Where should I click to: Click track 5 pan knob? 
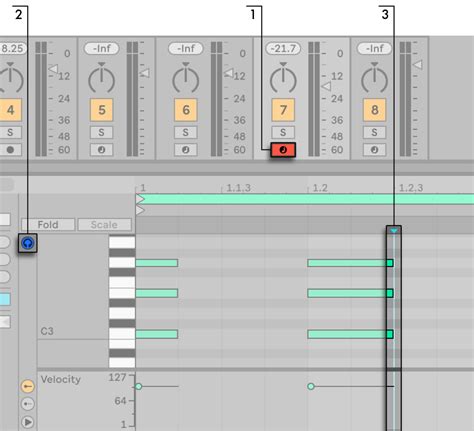(102, 79)
